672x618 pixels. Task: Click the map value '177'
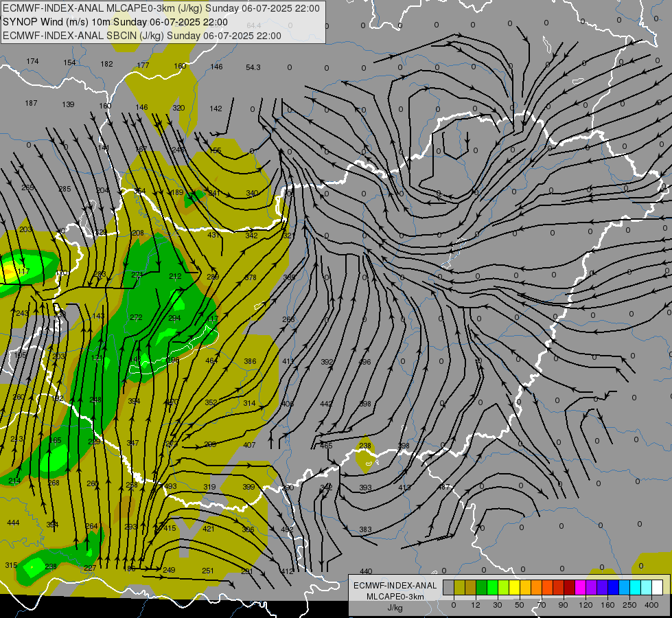click(x=143, y=65)
